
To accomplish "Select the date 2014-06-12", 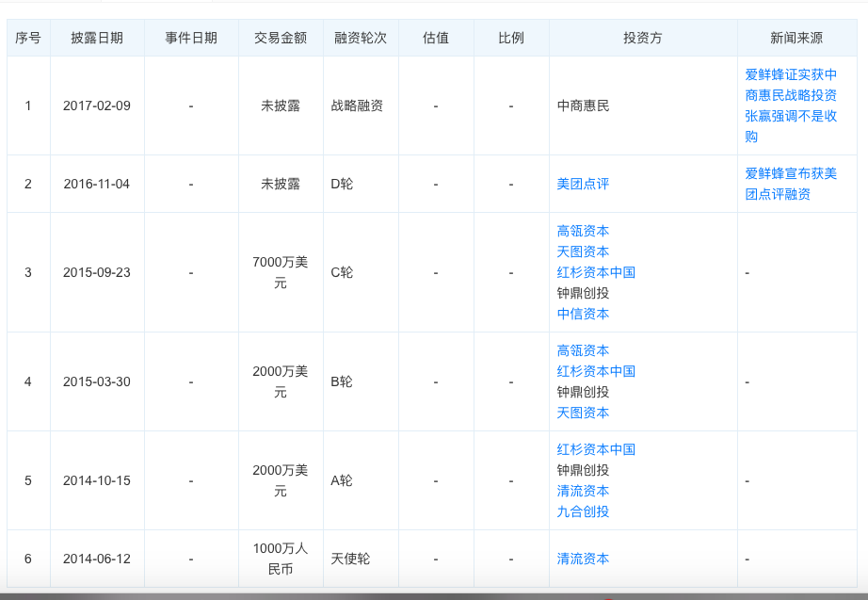I will (x=97, y=559).
